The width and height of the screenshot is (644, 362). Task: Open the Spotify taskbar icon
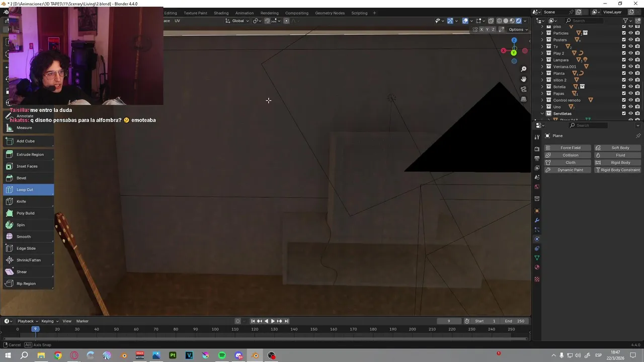(222, 355)
